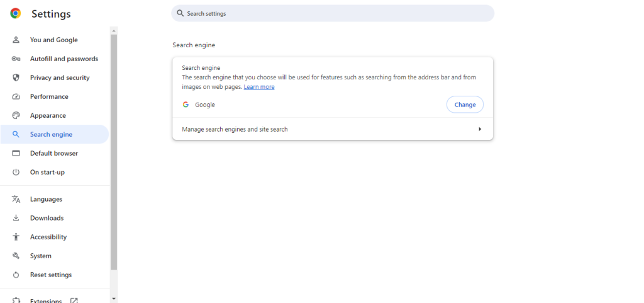This screenshot has height=303, width=644.
Task: Click the System wrench icon
Action: coord(16,256)
